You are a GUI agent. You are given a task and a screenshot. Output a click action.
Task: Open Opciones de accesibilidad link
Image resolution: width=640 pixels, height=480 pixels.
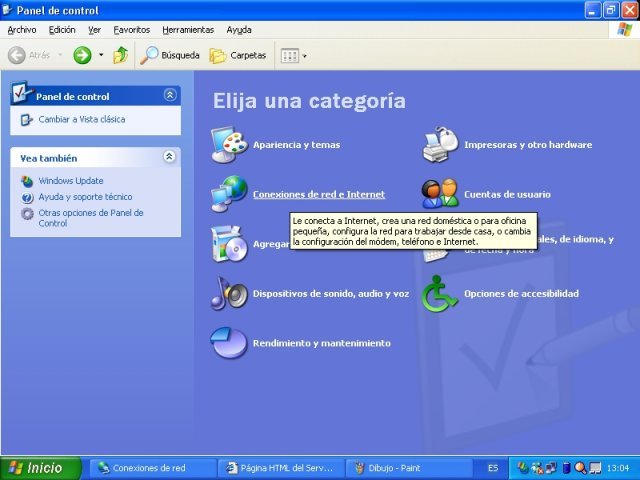522,293
